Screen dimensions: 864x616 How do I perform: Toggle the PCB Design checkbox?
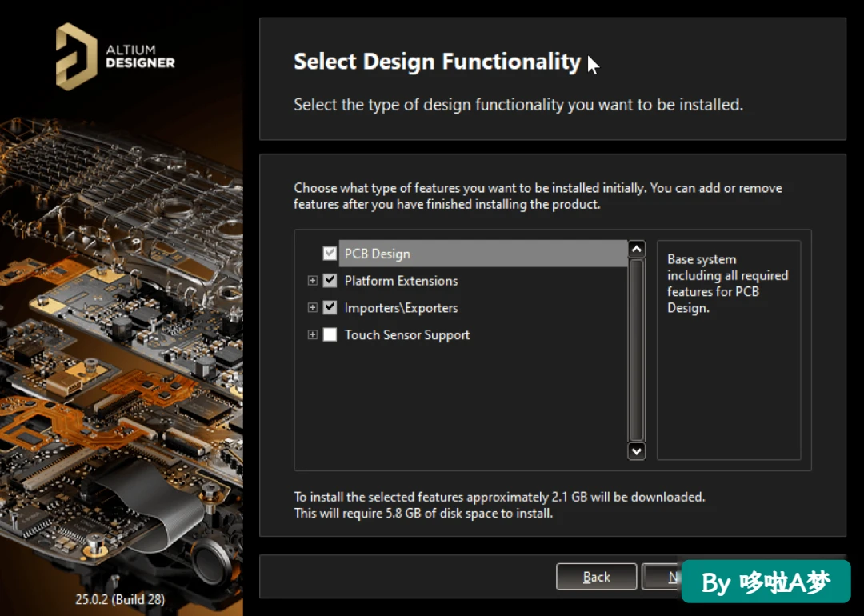(x=330, y=254)
